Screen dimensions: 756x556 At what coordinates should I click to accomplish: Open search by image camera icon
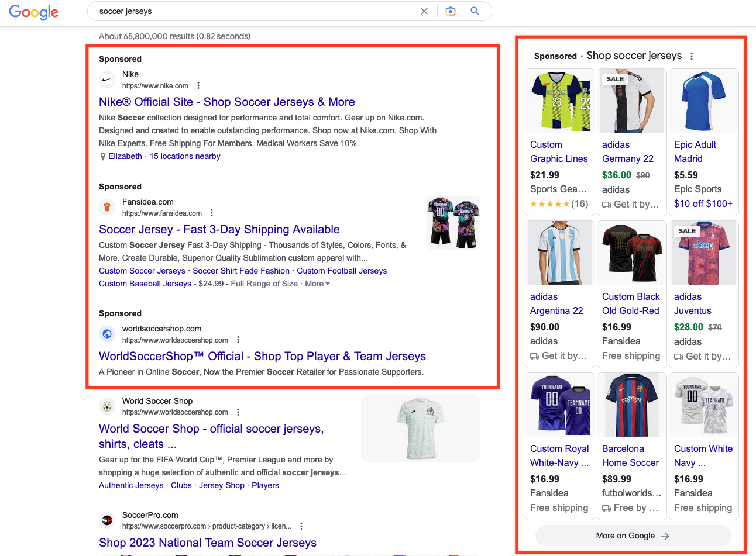(x=451, y=11)
